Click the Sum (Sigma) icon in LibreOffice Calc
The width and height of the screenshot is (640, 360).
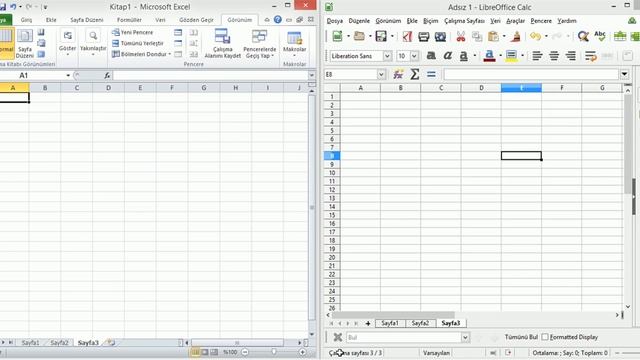pos(414,74)
